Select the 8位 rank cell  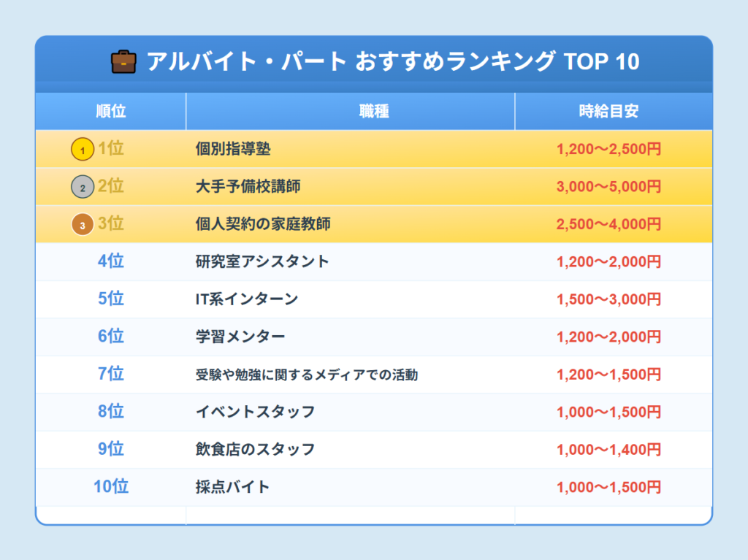click(111, 411)
